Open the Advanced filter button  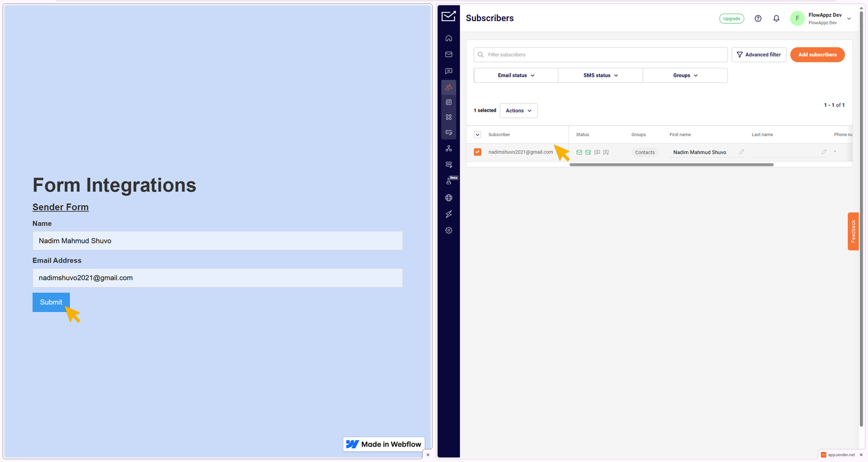[x=759, y=55]
